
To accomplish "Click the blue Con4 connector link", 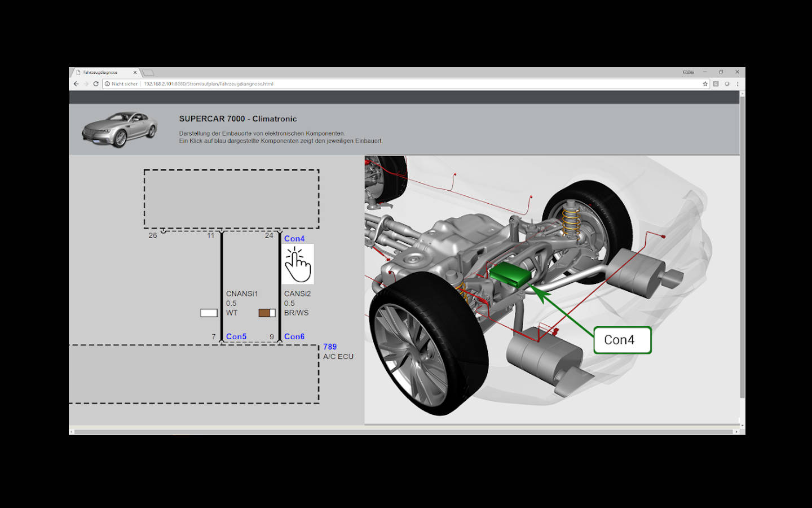I will [x=294, y=239].
